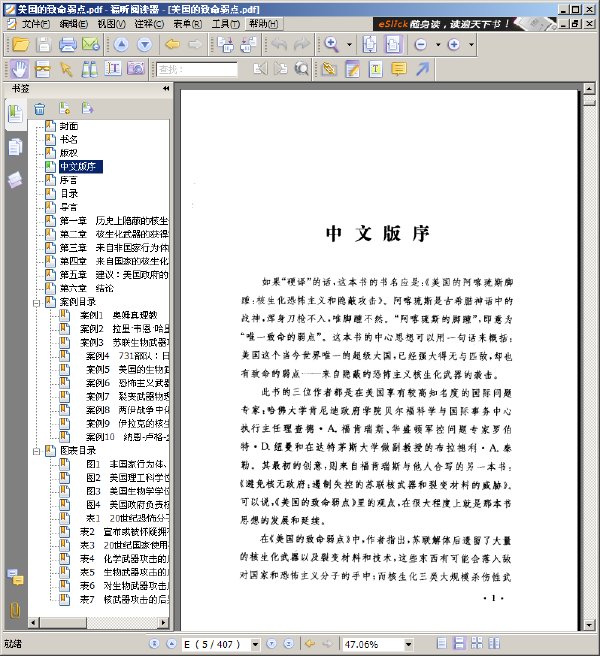The image size is (600, 656).
Task: Go to previous page using the up-arrow toolbar button
Action: [x=121, y=44]
